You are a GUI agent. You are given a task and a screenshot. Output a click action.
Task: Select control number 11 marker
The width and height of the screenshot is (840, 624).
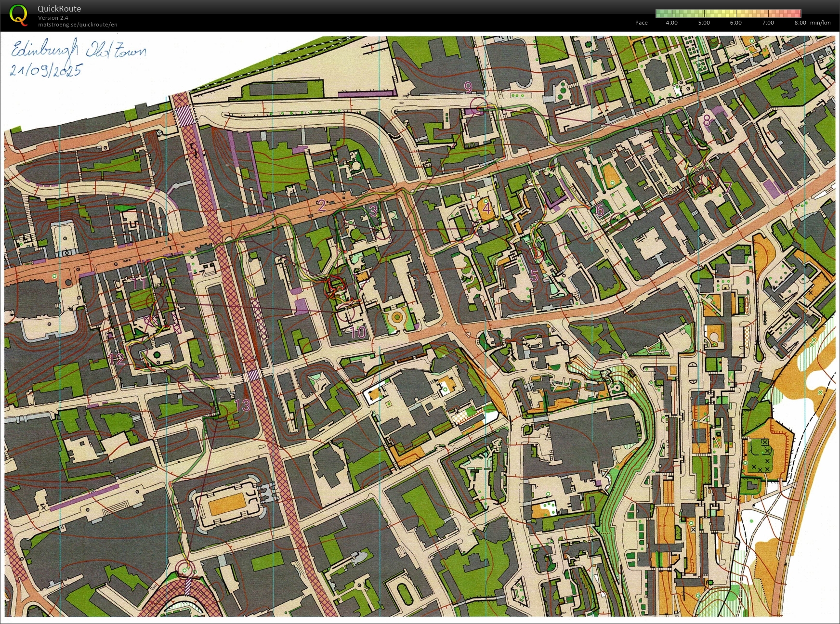pyautogui.click(x=139, y=283)
